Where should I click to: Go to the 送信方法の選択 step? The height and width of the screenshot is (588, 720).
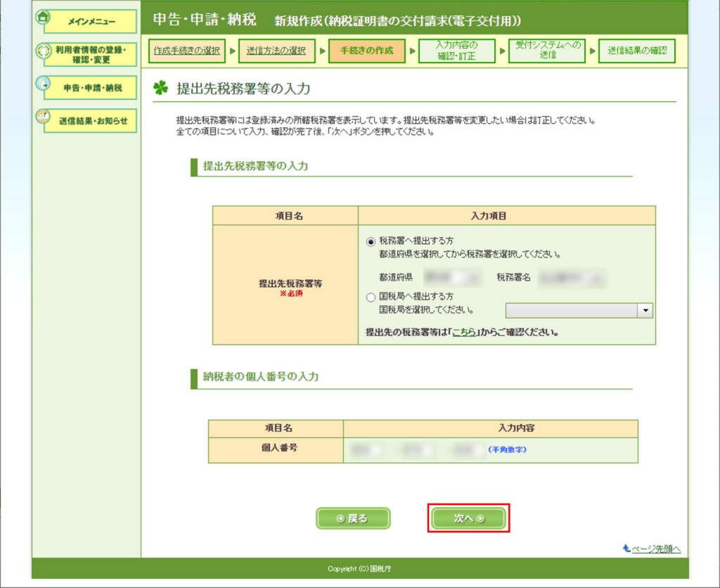(x=276, y=51)
